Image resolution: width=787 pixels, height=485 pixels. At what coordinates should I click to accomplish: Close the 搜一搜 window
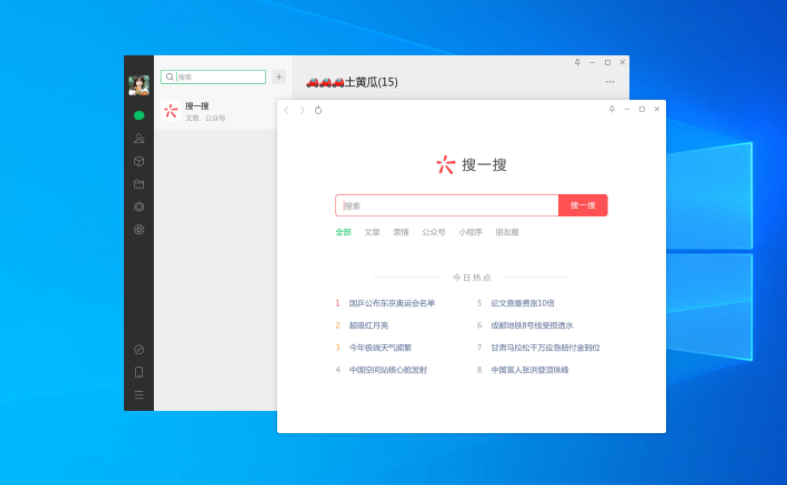657,109
